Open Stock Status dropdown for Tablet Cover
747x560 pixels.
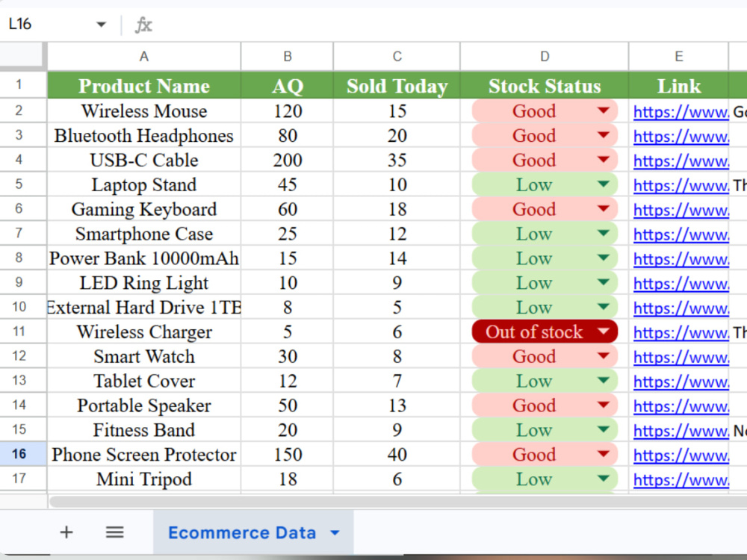click(x=603, y=381)
